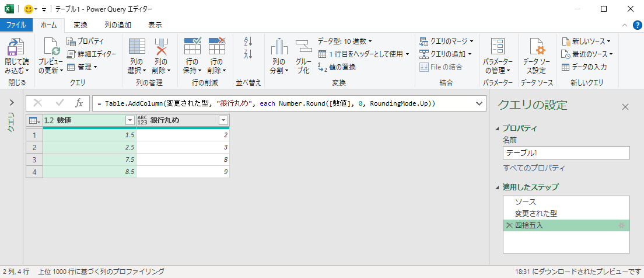Confirm formula with checkmark icon

60,103
